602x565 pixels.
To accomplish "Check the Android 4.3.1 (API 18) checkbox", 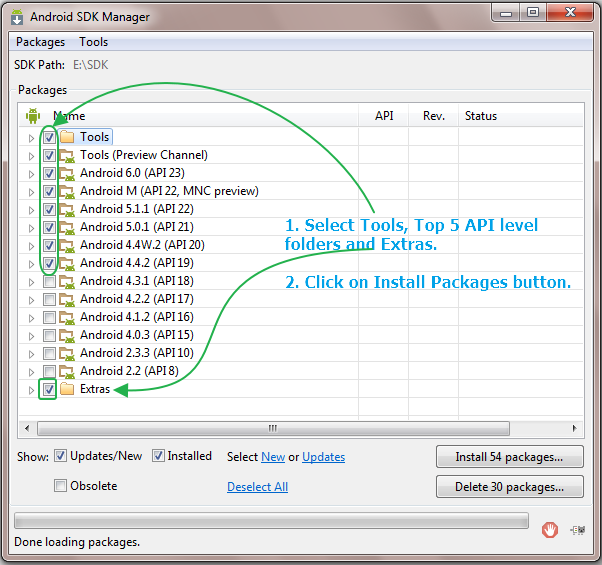I will click(x=49, y=281).
